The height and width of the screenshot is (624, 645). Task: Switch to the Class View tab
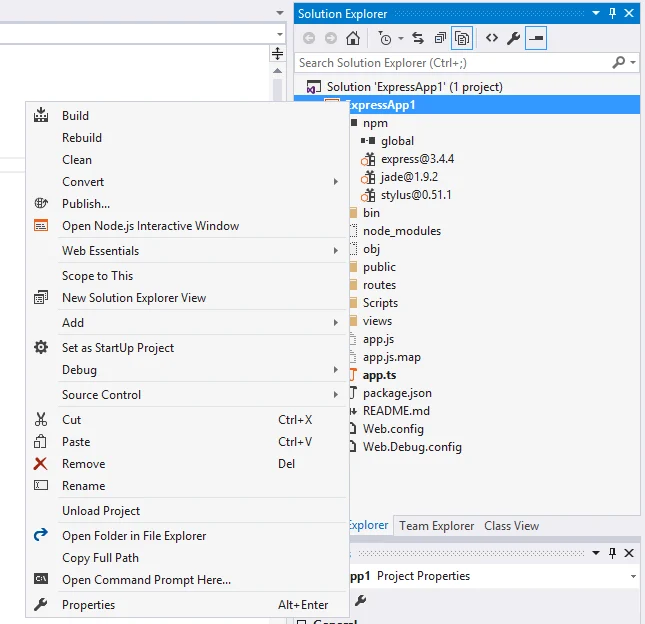[x=511, y=526]
